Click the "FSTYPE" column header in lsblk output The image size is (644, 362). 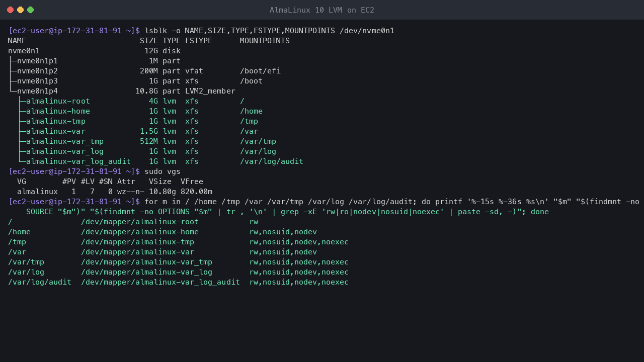coord(199,41)
